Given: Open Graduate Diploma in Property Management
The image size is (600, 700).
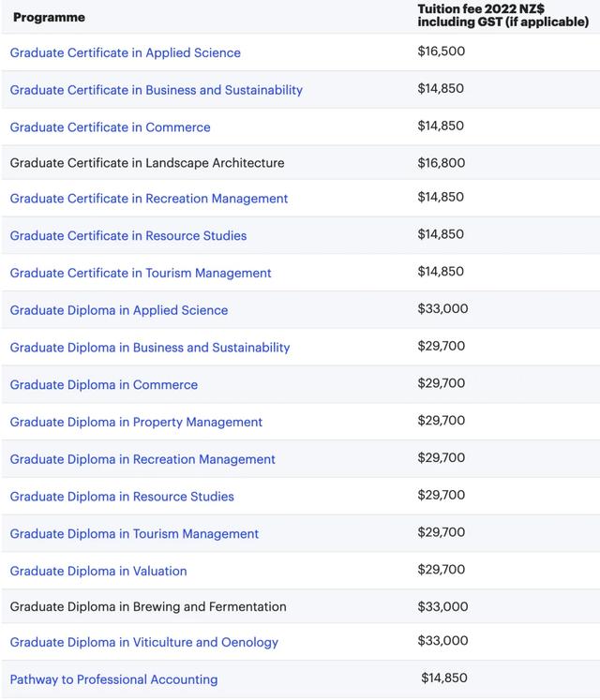Looking at the screenshot, I should pos(136,423).
